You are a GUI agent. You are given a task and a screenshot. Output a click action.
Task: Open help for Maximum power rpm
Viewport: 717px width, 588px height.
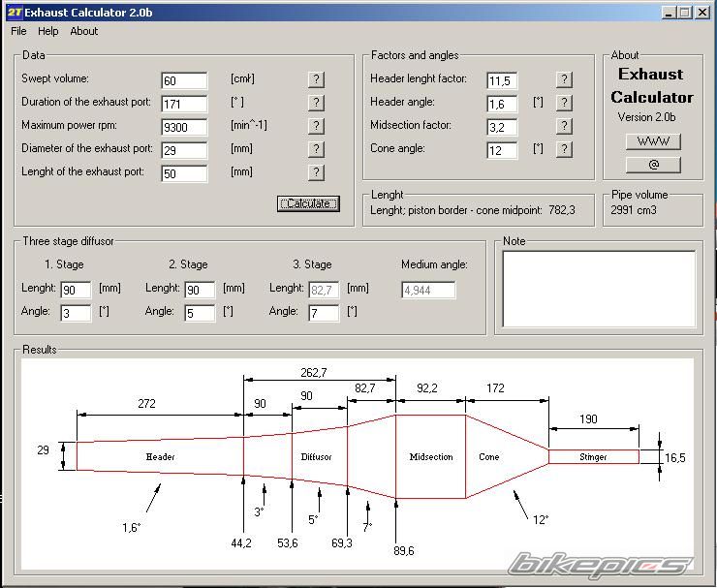click(316, 126)
